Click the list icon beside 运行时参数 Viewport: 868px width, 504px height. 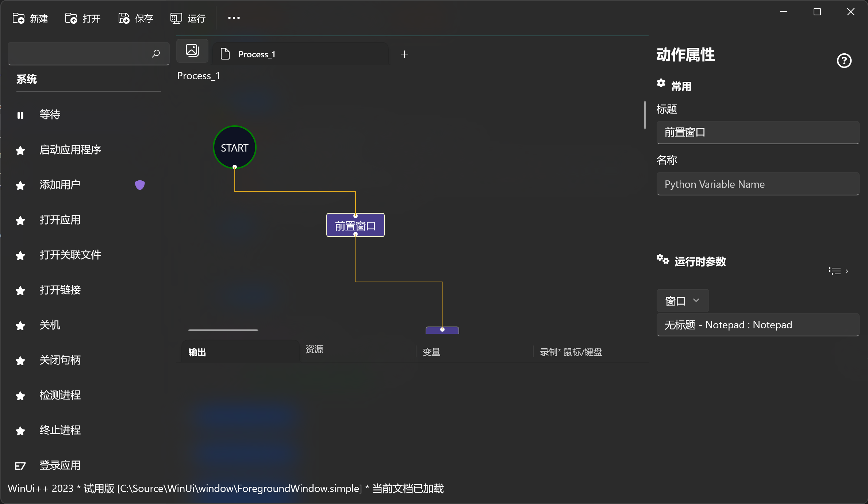[835, 271]
